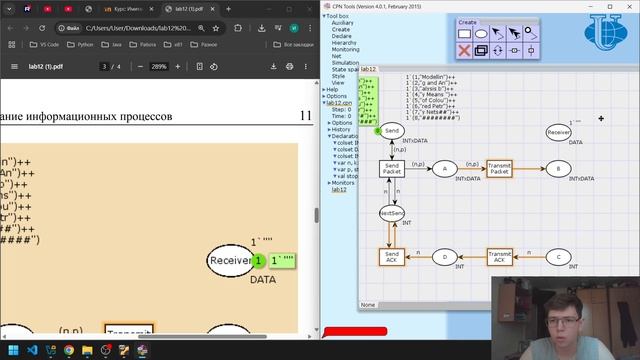
Task: Open browser downloads icon
Action: pyautogui.click(x=262, y=28)
